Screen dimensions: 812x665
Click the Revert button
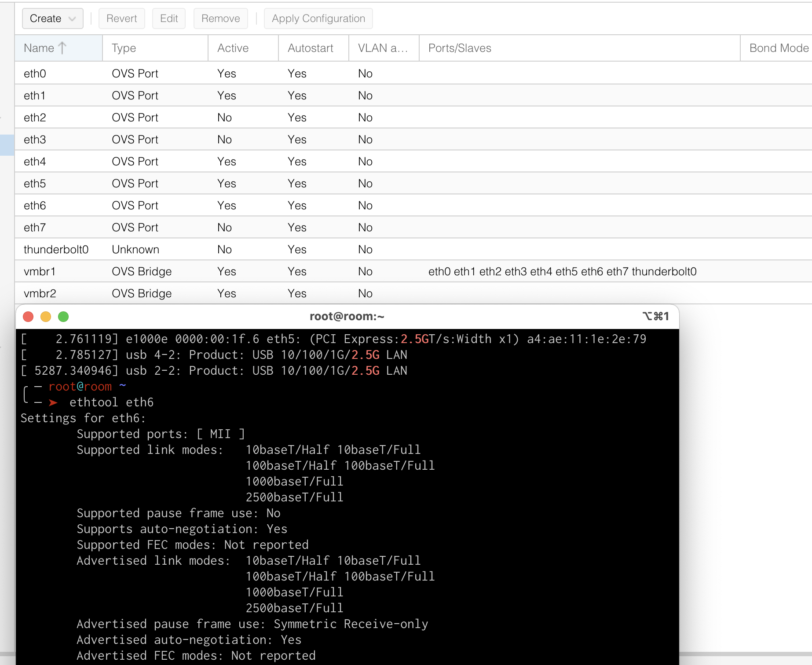121,18
